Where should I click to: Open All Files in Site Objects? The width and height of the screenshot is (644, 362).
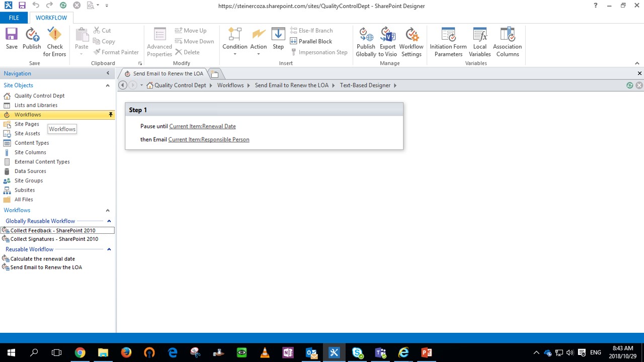tap(24, 200)
